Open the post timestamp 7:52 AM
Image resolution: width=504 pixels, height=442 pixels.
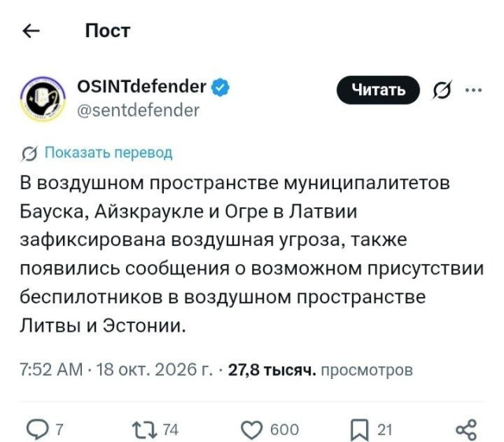[51, 370]
